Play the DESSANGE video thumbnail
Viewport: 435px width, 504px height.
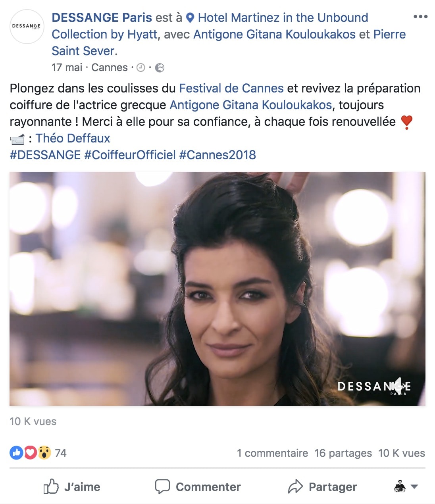click(x=217, y=289)
